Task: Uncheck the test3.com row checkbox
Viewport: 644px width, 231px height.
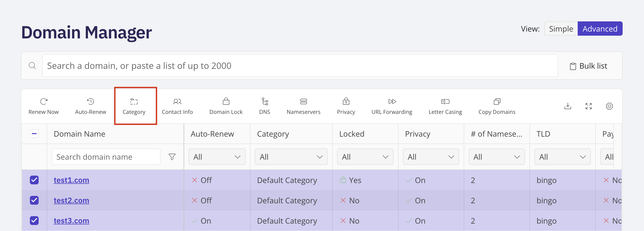Action: pyautogui.click(x=34, y=221)
